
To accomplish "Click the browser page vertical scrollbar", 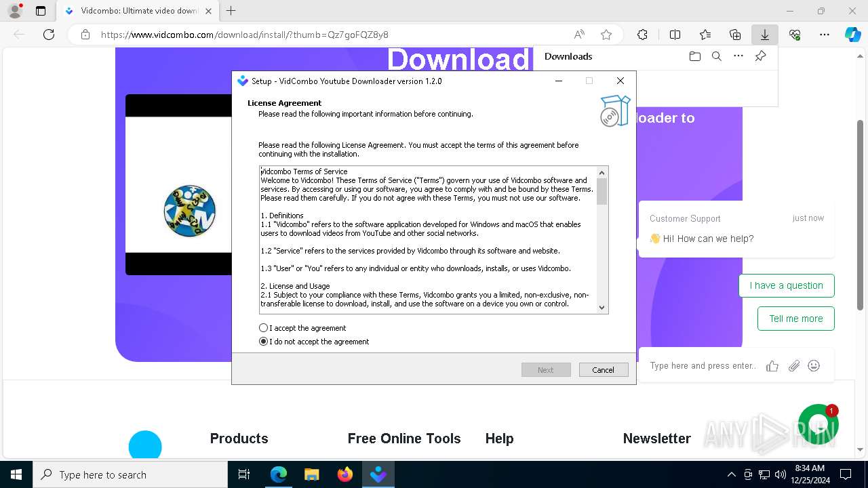I will click(861, 215).
